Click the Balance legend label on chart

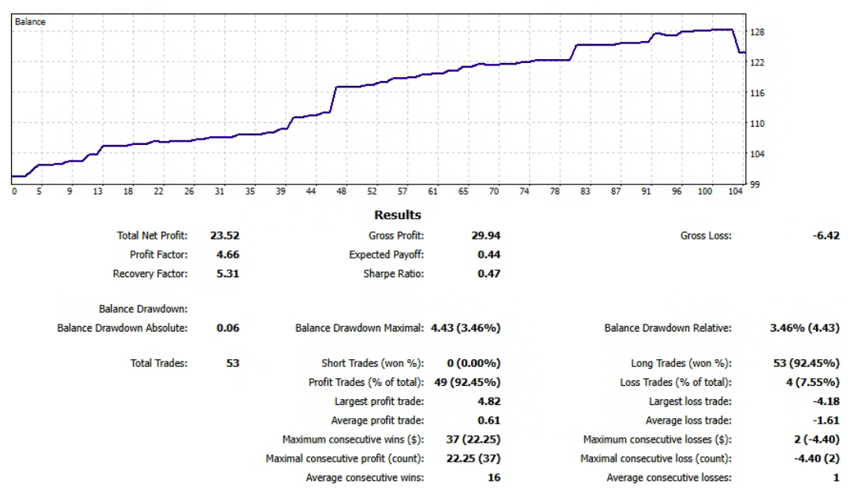31,22
